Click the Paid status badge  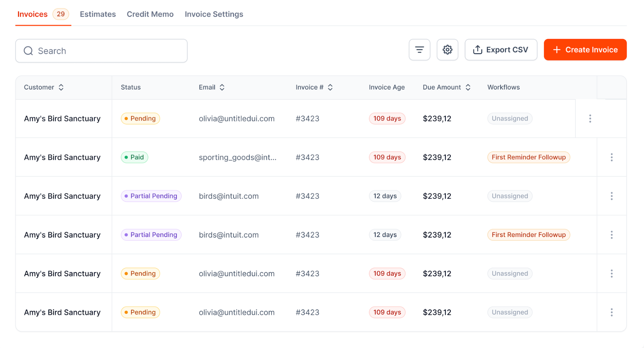pos(134,157)
